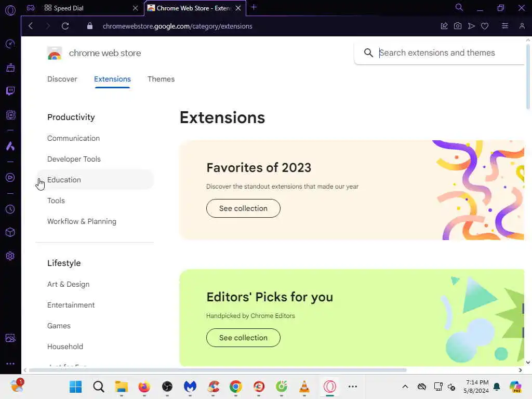Click the search magnifier in store search box
532x399 pixels.
[x=368, y=53]
